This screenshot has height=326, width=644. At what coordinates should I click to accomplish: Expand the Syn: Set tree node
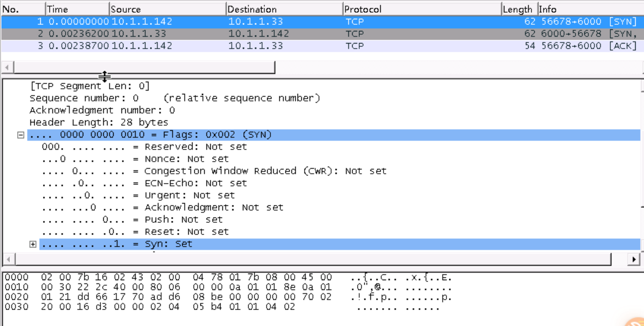pyautogui.click(x=33, y=244)
